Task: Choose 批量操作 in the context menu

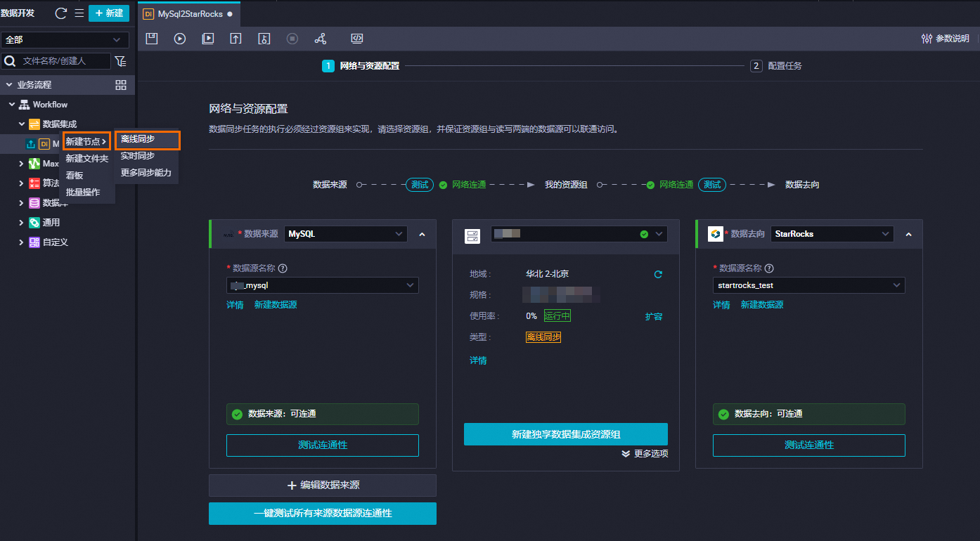Action: pyautogui.click(x=83, y=192)
